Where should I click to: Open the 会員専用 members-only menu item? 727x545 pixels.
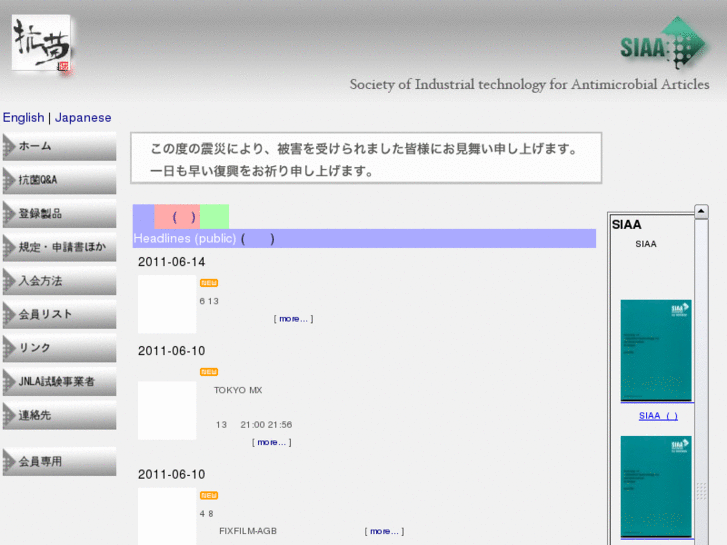tap(59, 462)
